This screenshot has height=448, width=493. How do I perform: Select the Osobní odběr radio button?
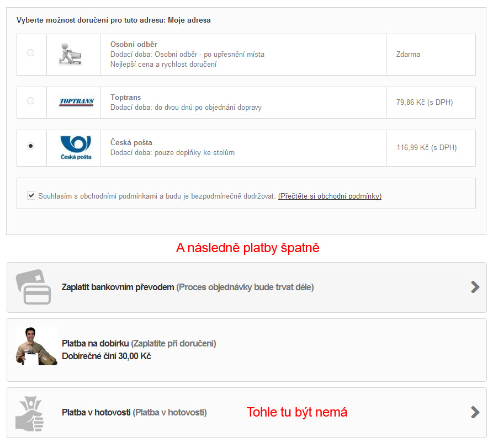(30, 53)
